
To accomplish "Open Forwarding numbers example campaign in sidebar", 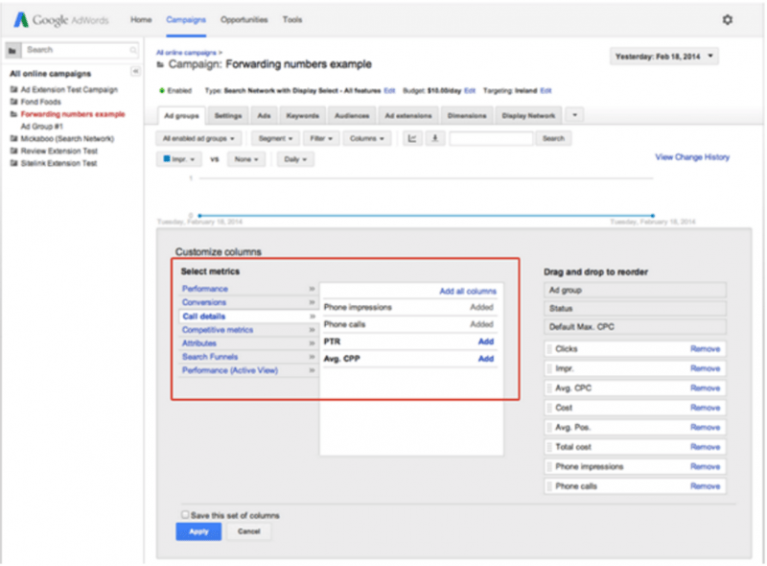I will 73,114.
